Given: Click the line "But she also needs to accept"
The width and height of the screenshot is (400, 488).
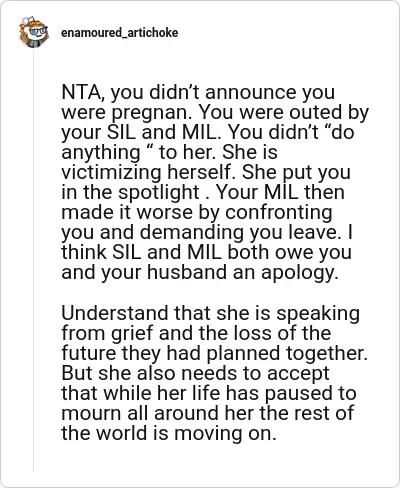Looking at the screenshot, I should [x=195, y=373].
